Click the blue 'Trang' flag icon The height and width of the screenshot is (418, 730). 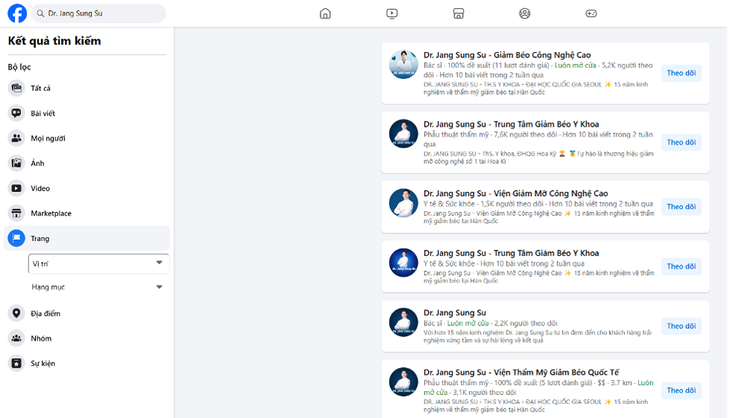(x=16, y=238)
